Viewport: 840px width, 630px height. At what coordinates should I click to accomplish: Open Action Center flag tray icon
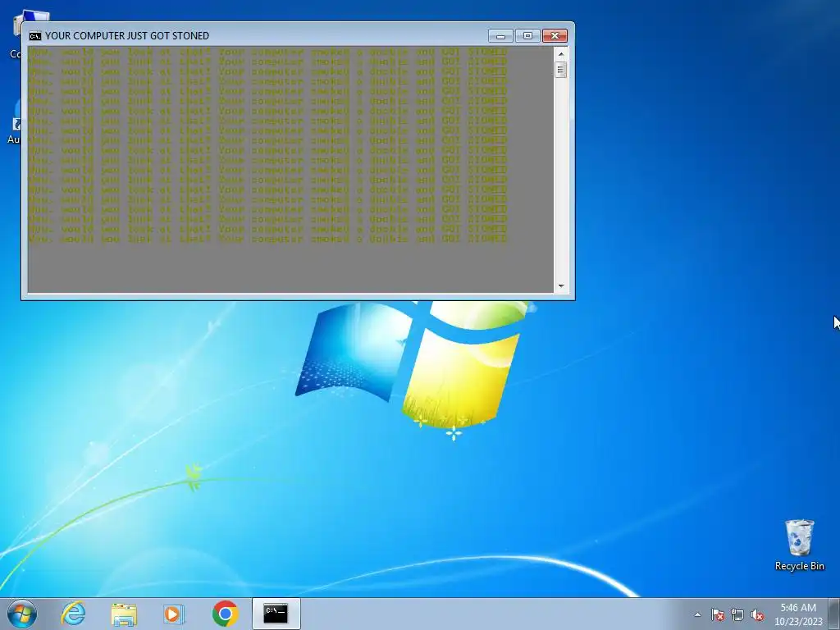[718, 614]
